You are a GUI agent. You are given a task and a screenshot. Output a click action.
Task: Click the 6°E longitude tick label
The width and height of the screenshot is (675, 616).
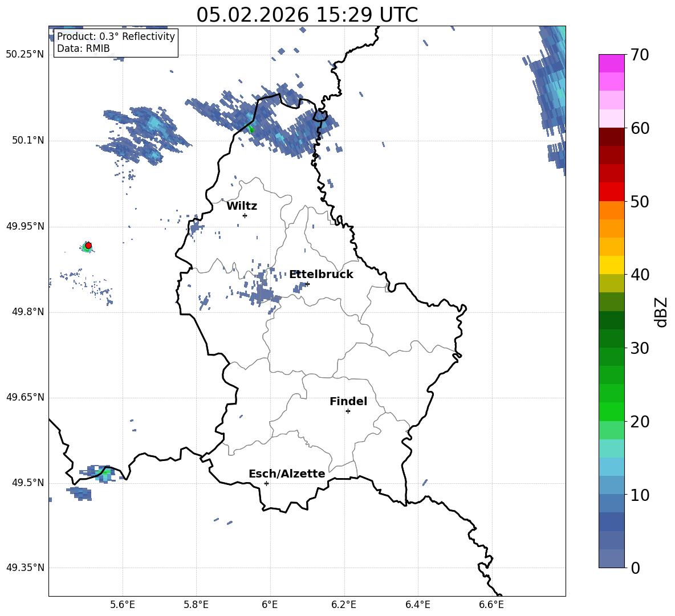point(270,605)
